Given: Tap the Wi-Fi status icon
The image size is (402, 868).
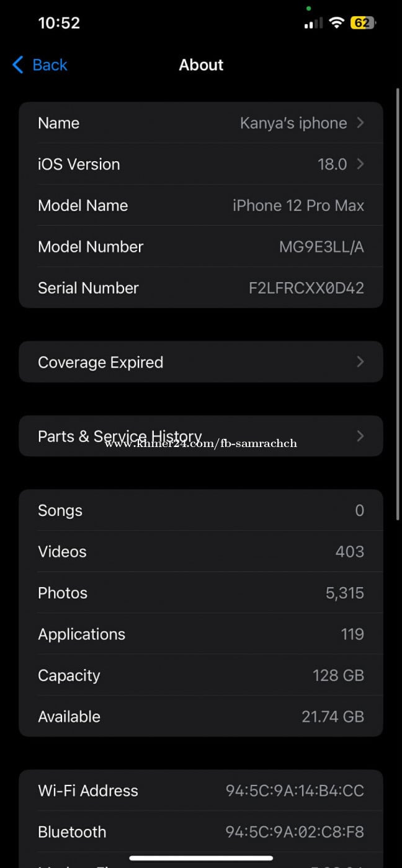Looking at the screenshot, I should [x=336, y=24].
